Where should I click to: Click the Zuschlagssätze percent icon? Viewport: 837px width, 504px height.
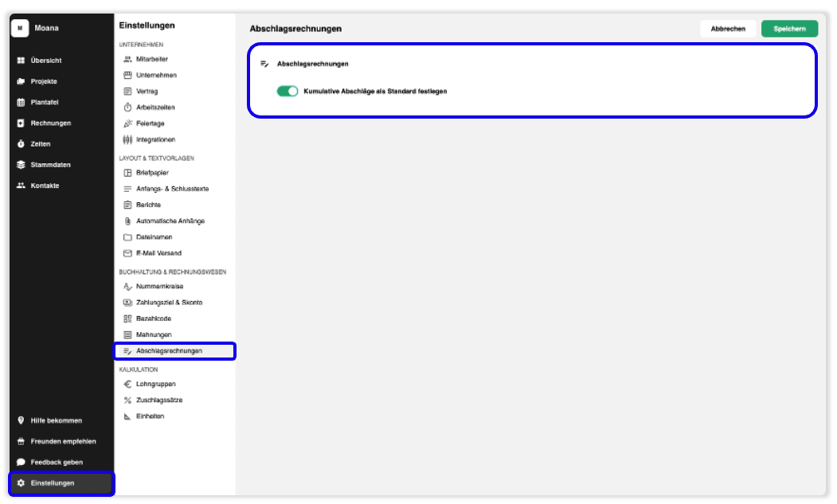[127, 400]
